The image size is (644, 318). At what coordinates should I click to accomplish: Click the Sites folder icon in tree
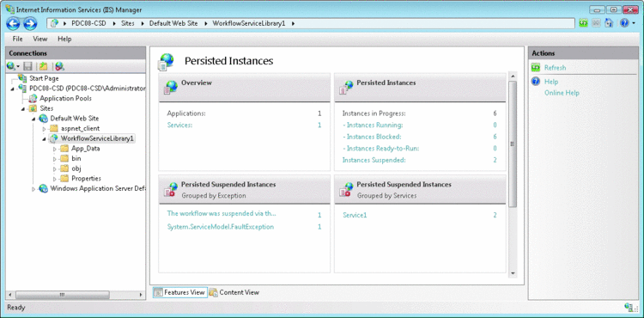click(33, 108)
